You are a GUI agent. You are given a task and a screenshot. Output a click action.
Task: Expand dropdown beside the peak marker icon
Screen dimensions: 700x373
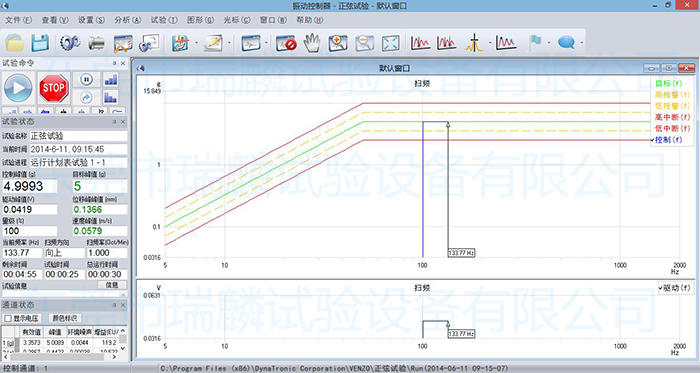(x=490, y=43)
